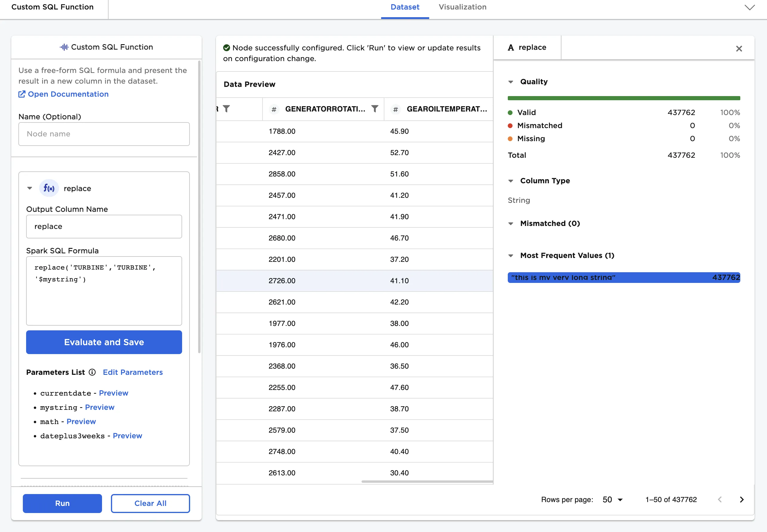Image resolution: width=767 pixels, height=532 pixels.
Task: Click filter icon on GENERATORROTATI column
Action: tap(375, 109)
